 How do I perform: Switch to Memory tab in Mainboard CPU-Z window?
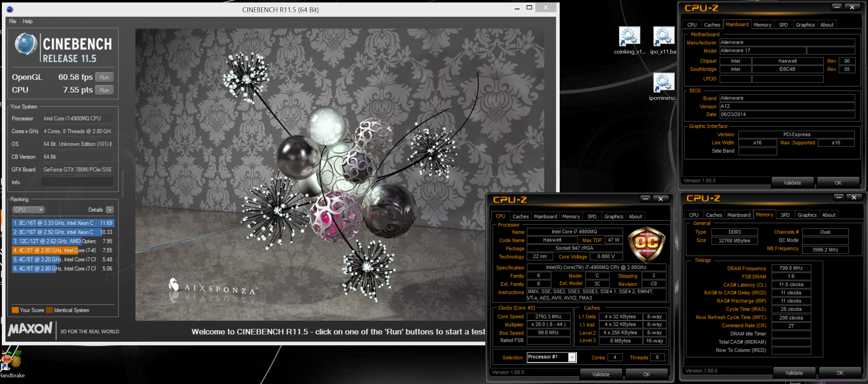pos(762,25)
